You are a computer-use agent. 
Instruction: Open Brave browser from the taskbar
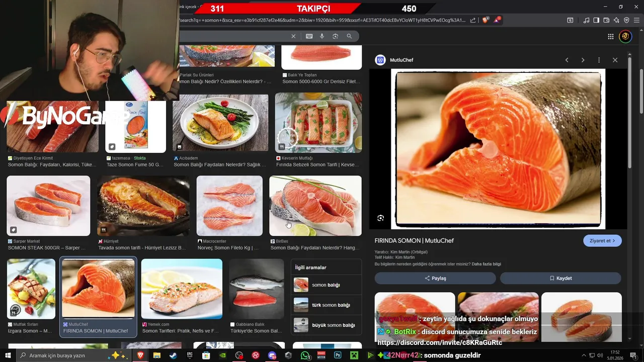coord(140,355)
